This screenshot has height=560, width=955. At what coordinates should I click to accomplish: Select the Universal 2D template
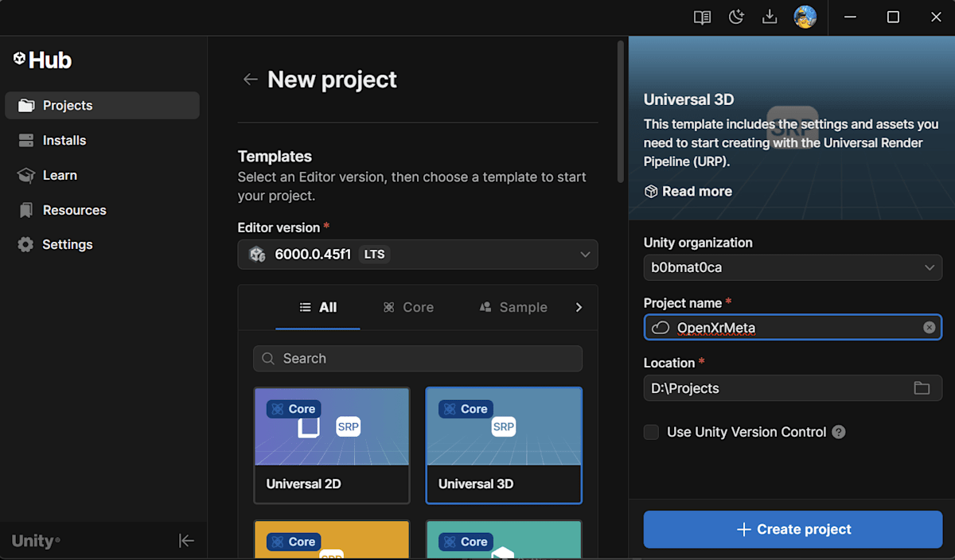pyautogui.click(x=332, y=445)
